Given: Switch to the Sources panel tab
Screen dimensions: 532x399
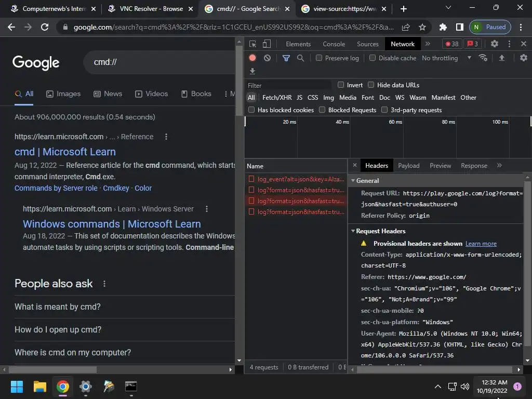Looking at the screenshot, I should coord(367,44).
